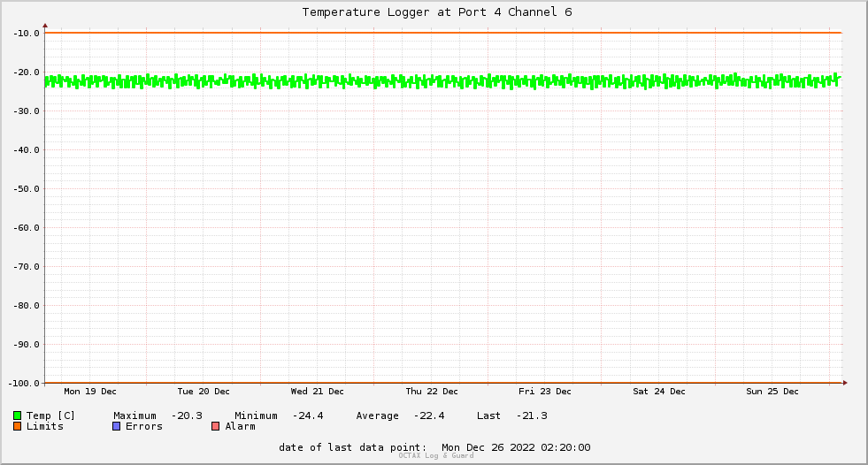868x465 pixels.
Task: Click the orange Limits legend swatch
Action: click(17, 426)
